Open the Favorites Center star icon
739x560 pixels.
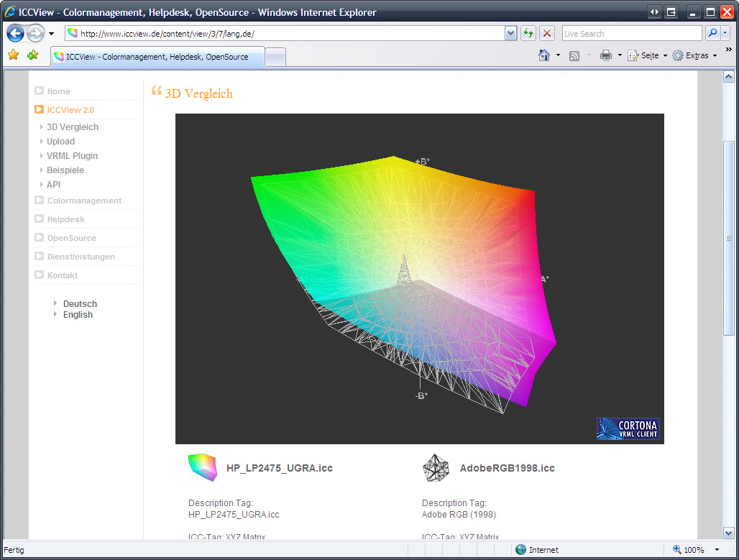[x=13, y=55]
